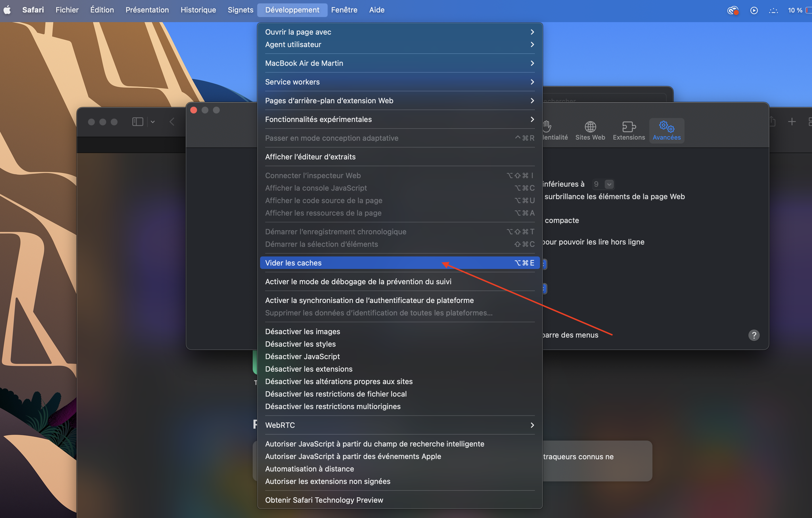
Task: Open the Aide menu
Action: click(x=377, y=10)
